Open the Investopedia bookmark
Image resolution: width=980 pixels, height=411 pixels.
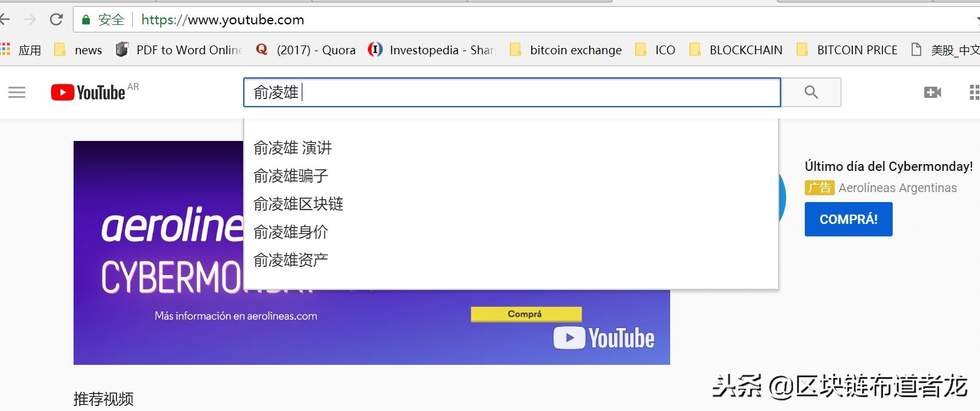(431, 50)
